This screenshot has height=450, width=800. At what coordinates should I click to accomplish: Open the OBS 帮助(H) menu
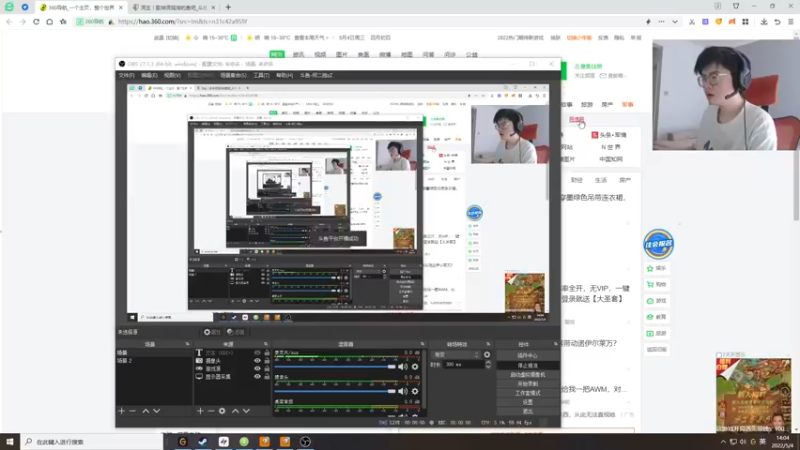[284, 75]
